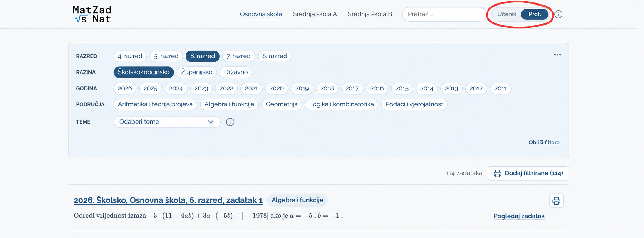Select the 7. razred filter

point(239,56)
